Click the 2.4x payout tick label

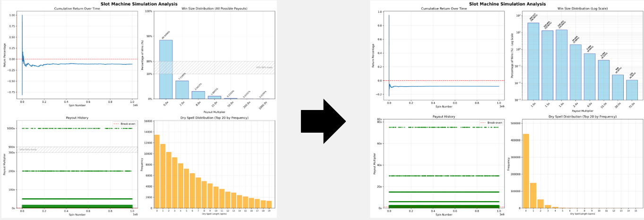[575, 105]
